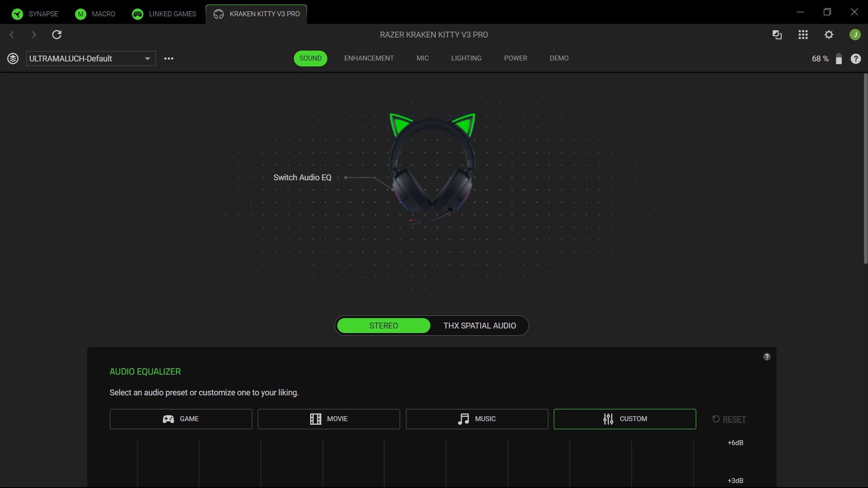Viewport: 868px width, 488px height.
Task: Switch audio output to STEREO
Action: tap(383, 325)
